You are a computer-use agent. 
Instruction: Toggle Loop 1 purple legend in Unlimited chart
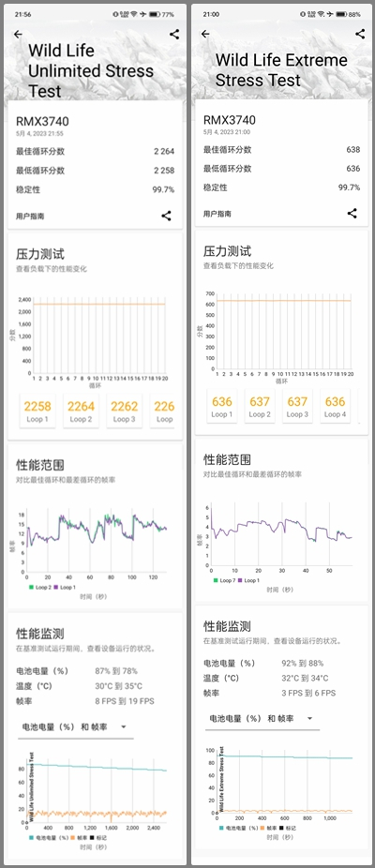(66, 587)
